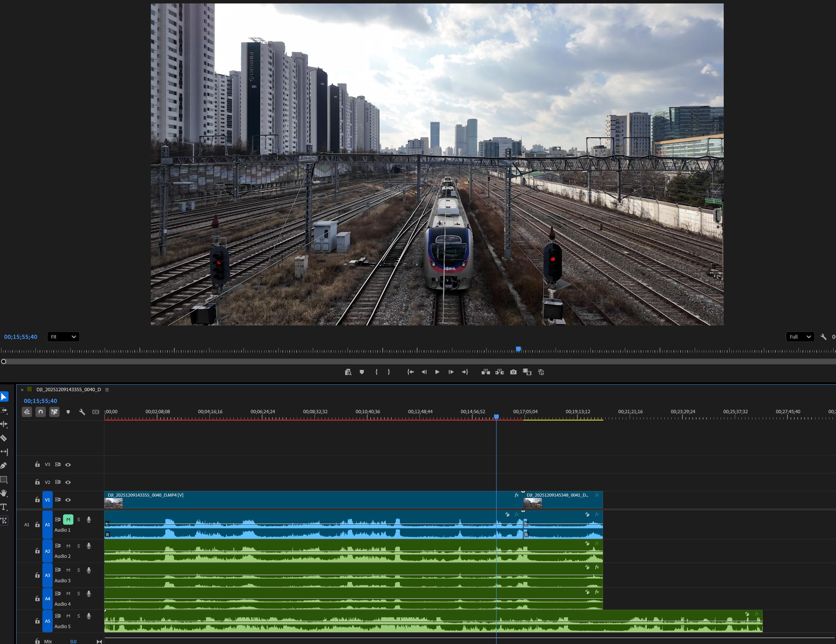Hide V1 track output eye
The image size is (836, 644).
[x=68, y=500]
